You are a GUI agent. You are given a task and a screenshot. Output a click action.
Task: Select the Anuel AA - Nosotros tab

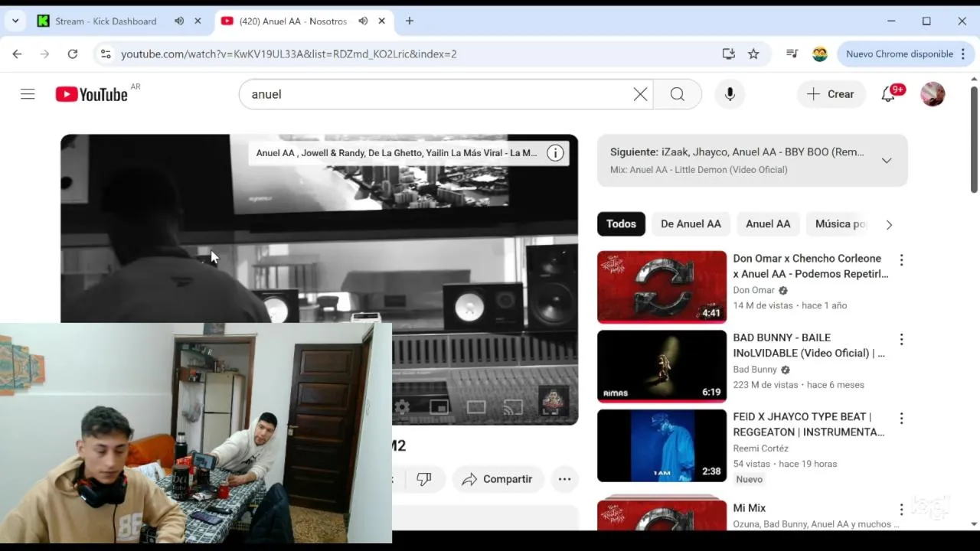[292, 21]
